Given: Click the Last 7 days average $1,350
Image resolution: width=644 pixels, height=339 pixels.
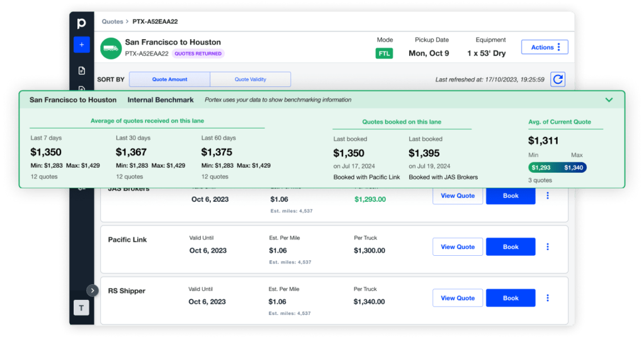Looking at the screenshot, I should click(46, 152).
